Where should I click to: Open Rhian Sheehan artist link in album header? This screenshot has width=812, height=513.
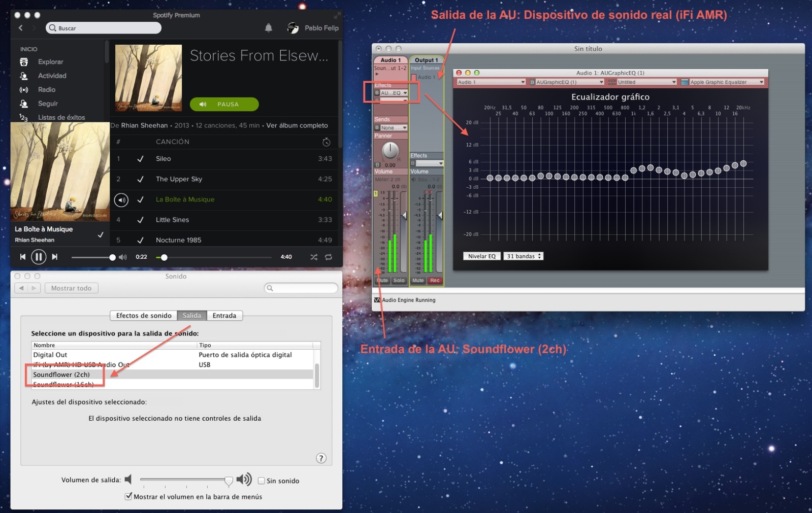pyautogui.click(x=144, y=125)
